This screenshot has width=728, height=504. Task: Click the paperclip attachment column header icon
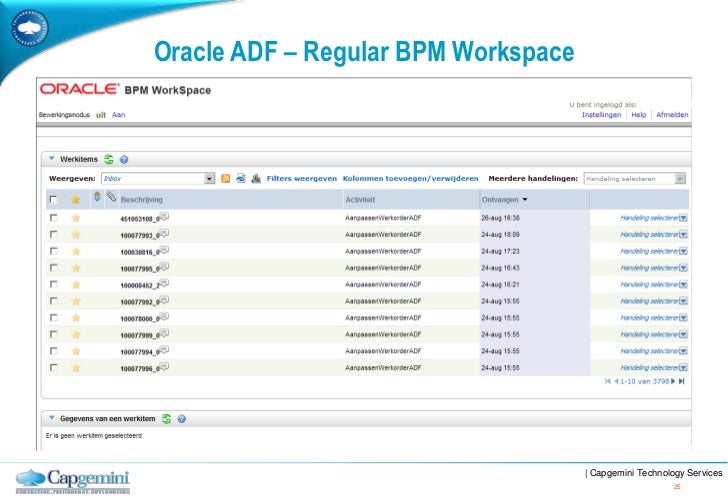(111, 197)
